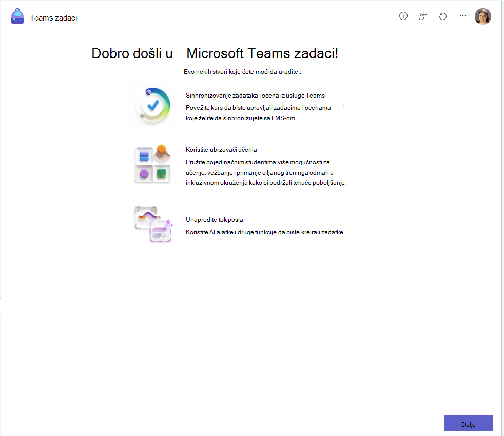Screen dimensions: 504x436
Task: Open the user profile avatar
Action: [483, 16]
